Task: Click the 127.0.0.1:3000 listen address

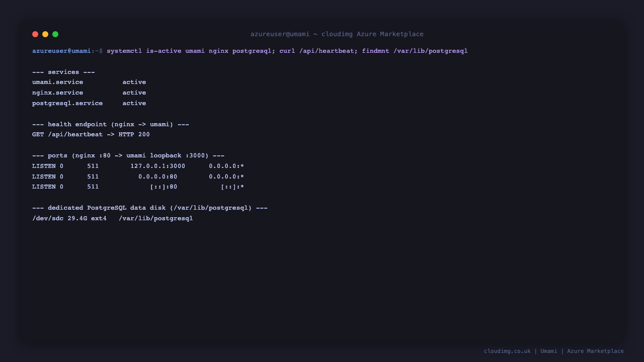Action: (x=157, y=166)
